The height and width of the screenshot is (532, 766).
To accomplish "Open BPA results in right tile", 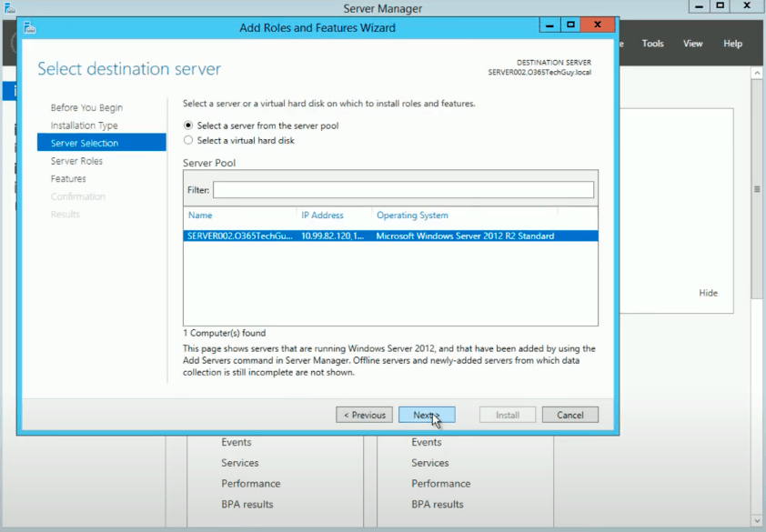I will (x=438, y=504).
